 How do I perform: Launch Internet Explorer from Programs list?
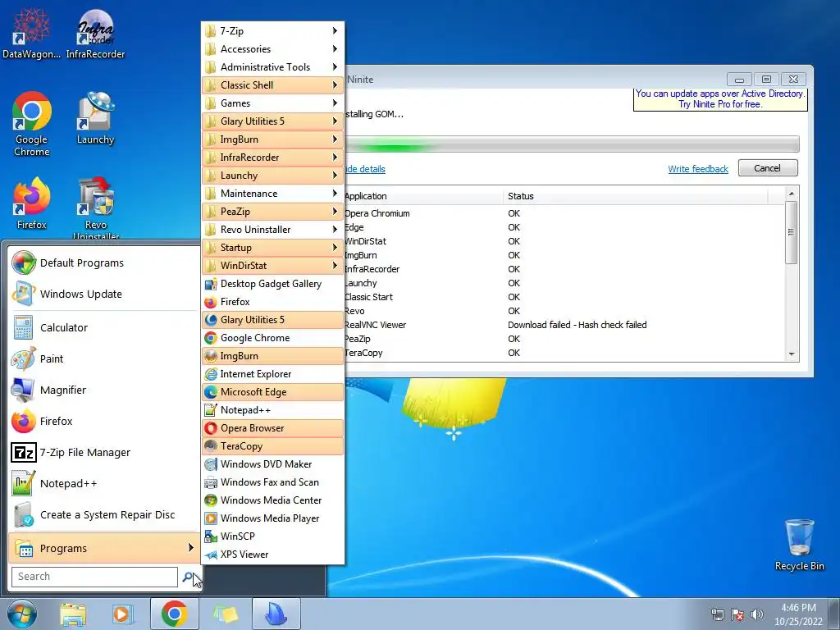pyautogui.click(x=272, y=374)
